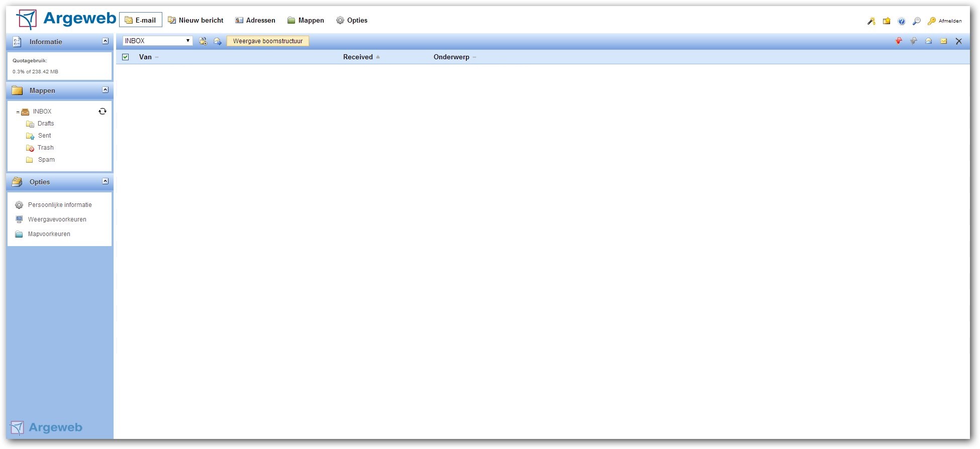Log out via the Afmelden link
Screen dimensions: 980x449
pos(950,21)
